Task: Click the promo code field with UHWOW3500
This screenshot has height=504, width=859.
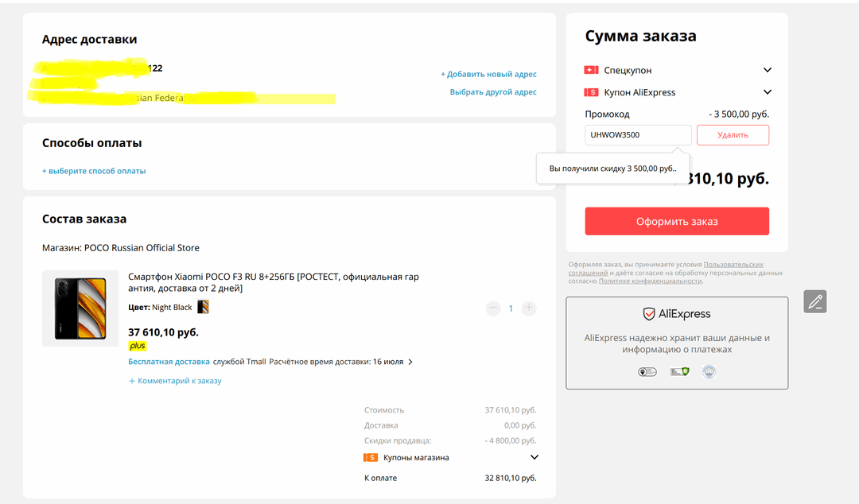Action: (x=638, y=135)
